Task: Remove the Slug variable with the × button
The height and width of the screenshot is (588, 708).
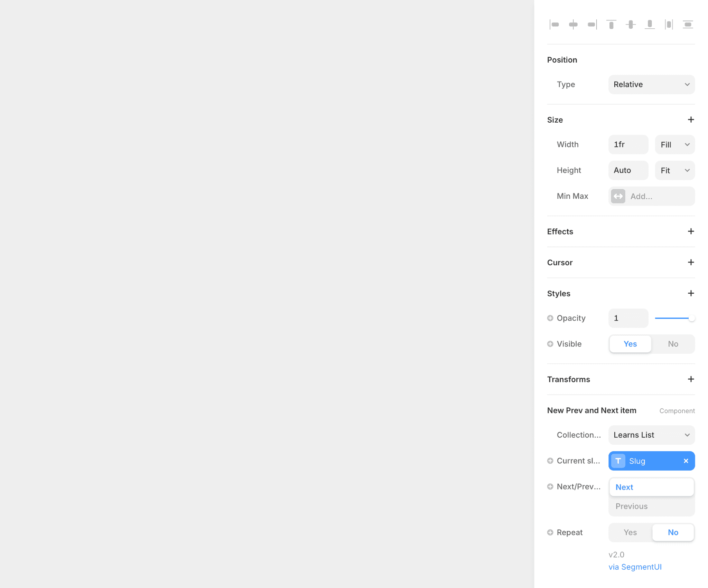Action: (x=686, y=461)
